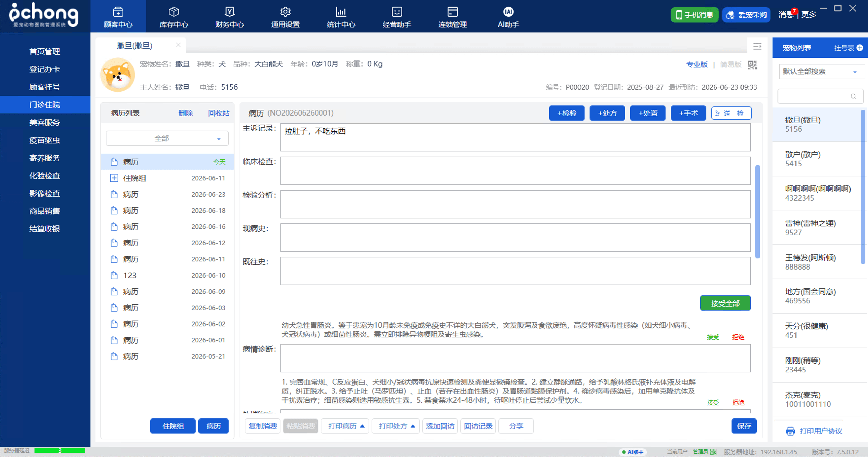Reject the treatment suggestion 拒绝
The width and height of the screenshot is (868, 457).
[x=738, y=403]
